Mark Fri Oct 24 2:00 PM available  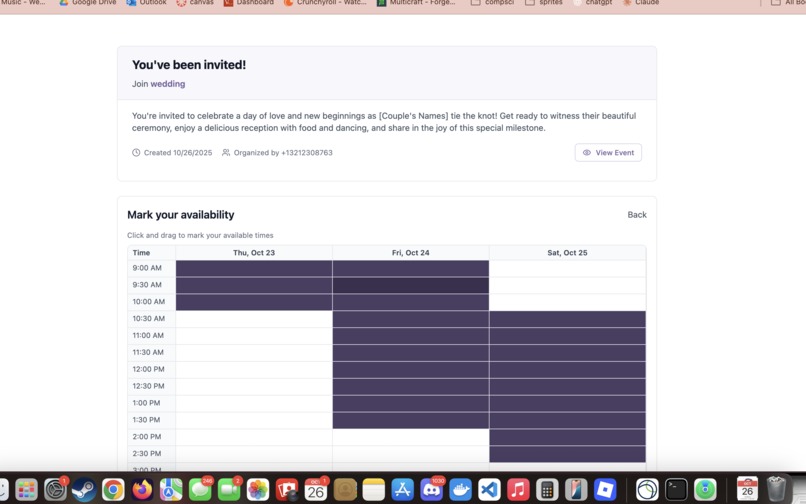coord(411,437)
